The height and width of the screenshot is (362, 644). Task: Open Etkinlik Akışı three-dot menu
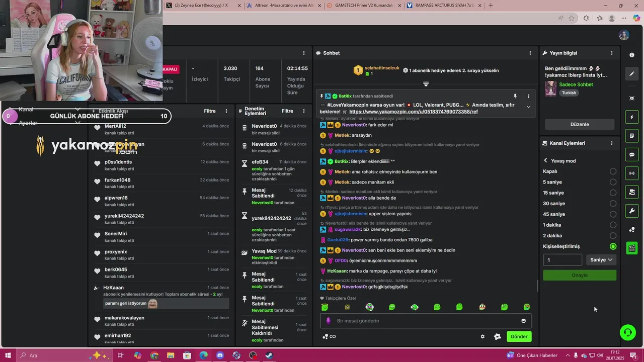point(226,111)
